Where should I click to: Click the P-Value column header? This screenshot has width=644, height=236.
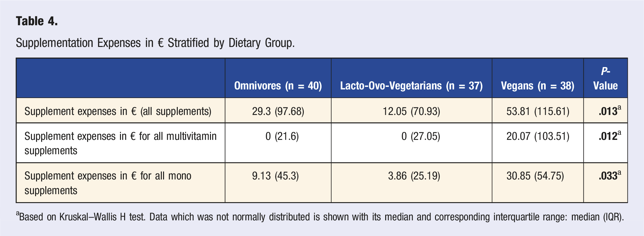click(x=605, y=78)
